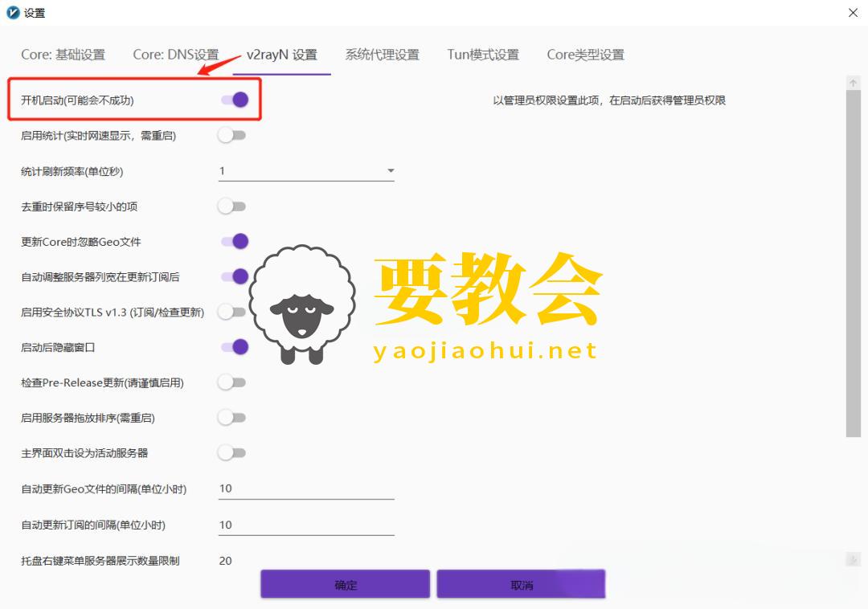Click the vertical scrollbar thumb

tap(853, 264)
